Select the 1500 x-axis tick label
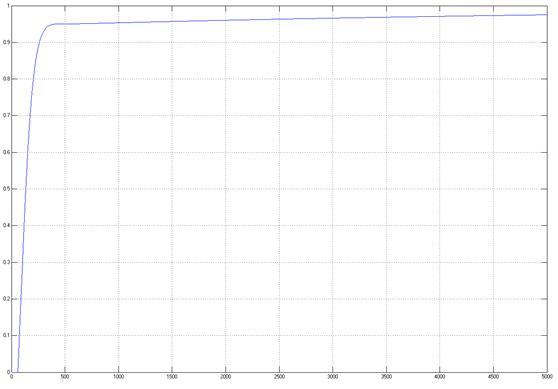The image size is (558, 389). [x=172, y=377]
